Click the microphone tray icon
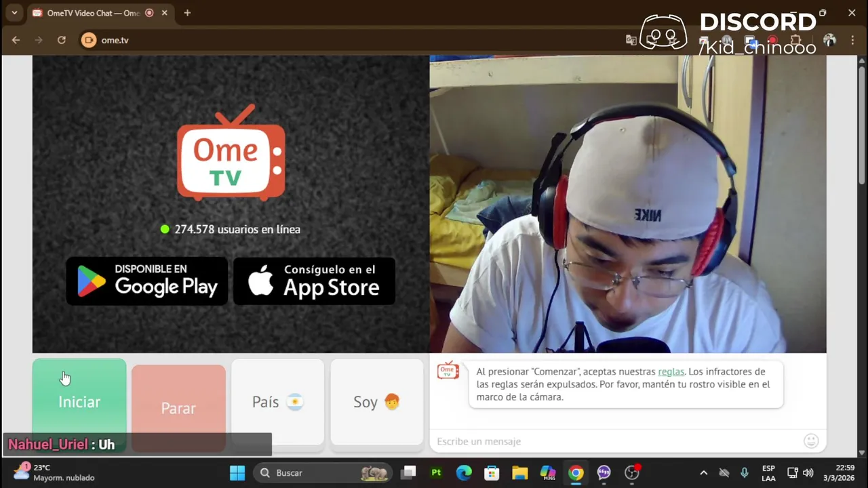Viewport: 868px width, 488px height. click(x=744, y=472)
